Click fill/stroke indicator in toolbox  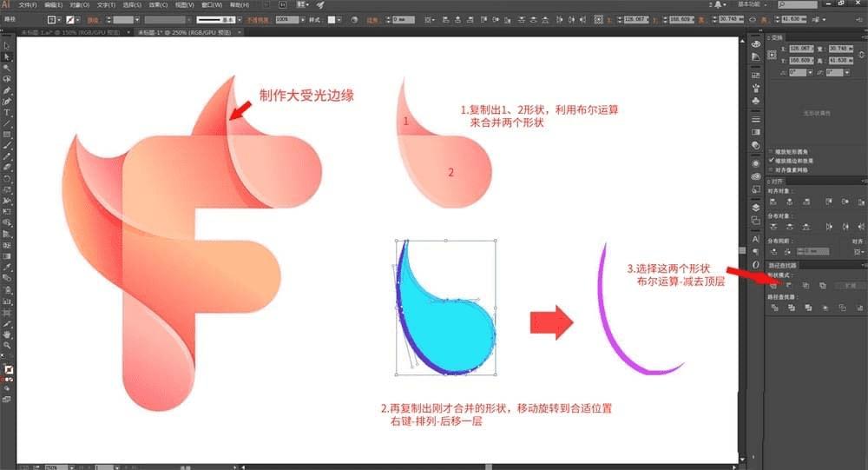click(x=8, y=369)
